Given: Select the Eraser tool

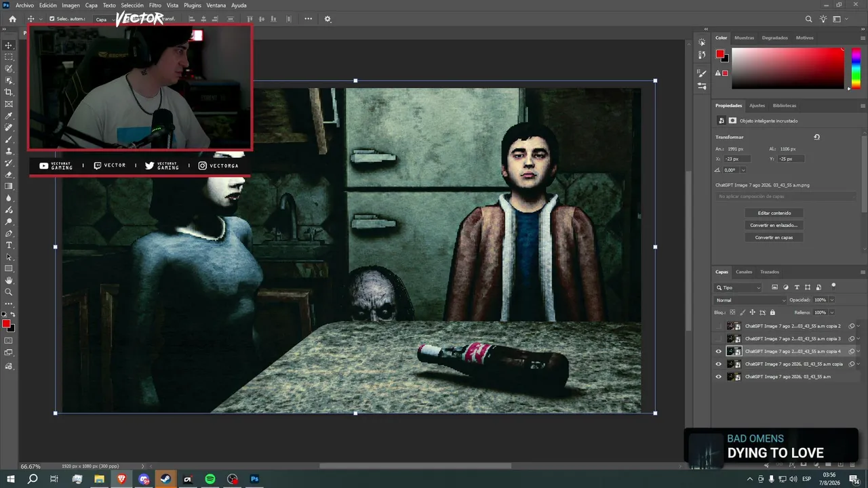Looking at the screenshot, I should pyautogui.click(x=9, y=174).
